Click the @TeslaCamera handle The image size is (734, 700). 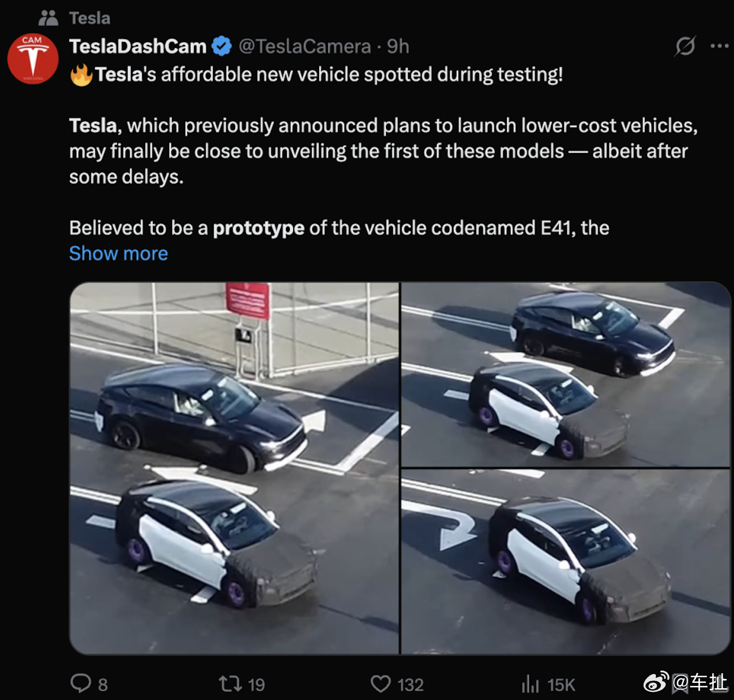click(x=304, y=46)
